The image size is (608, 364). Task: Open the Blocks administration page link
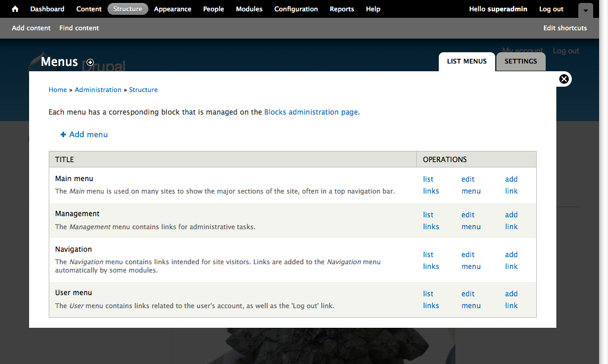coord(311,112)
